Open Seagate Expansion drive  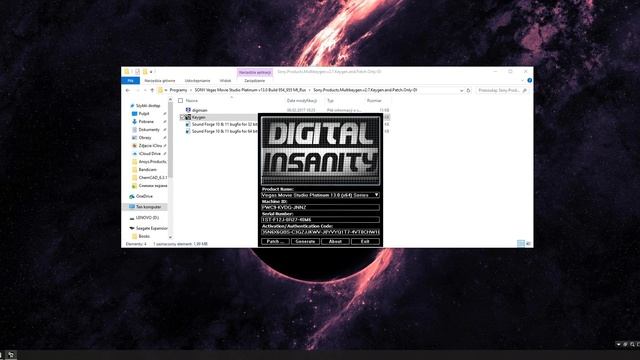151,228
